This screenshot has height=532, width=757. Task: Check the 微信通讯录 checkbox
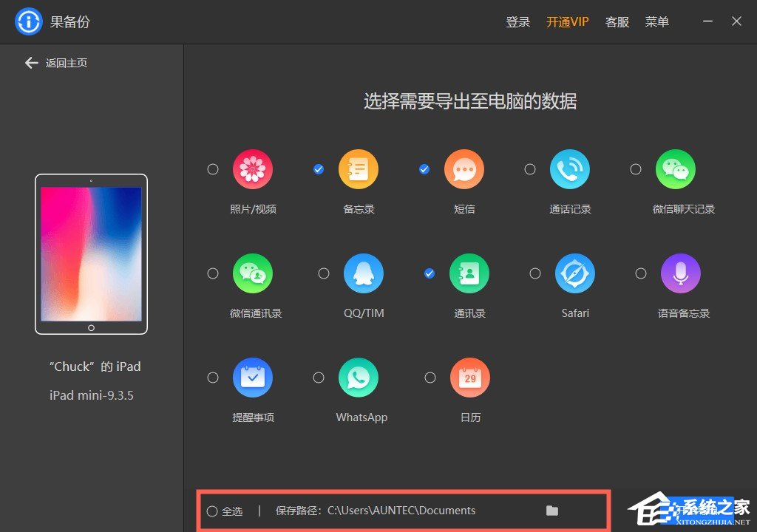(213, 273)
